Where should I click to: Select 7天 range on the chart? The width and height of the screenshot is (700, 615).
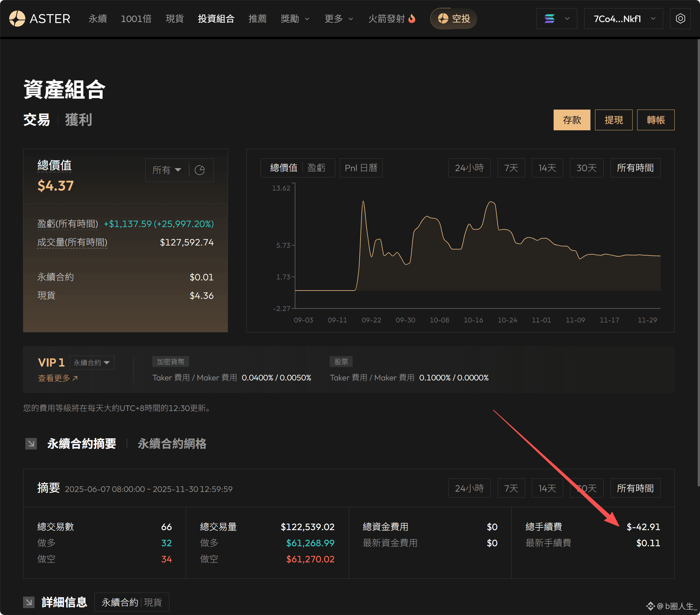(511, 168)
